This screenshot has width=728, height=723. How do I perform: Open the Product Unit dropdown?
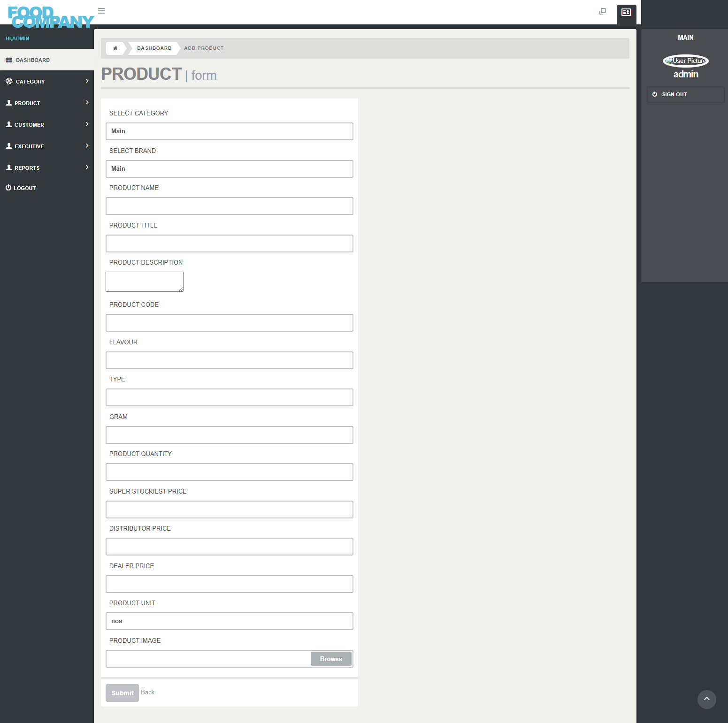pyautogui.click(x=229, y=621)
